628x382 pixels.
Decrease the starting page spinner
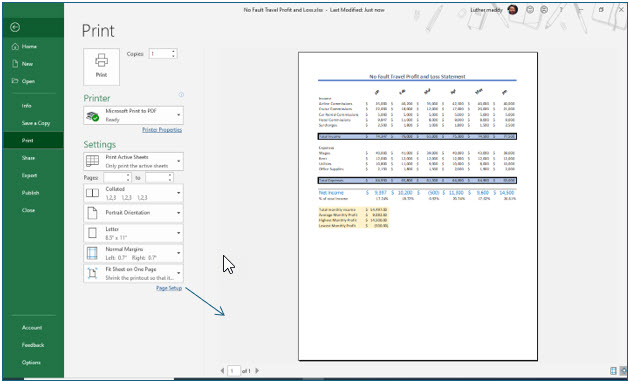128,180
